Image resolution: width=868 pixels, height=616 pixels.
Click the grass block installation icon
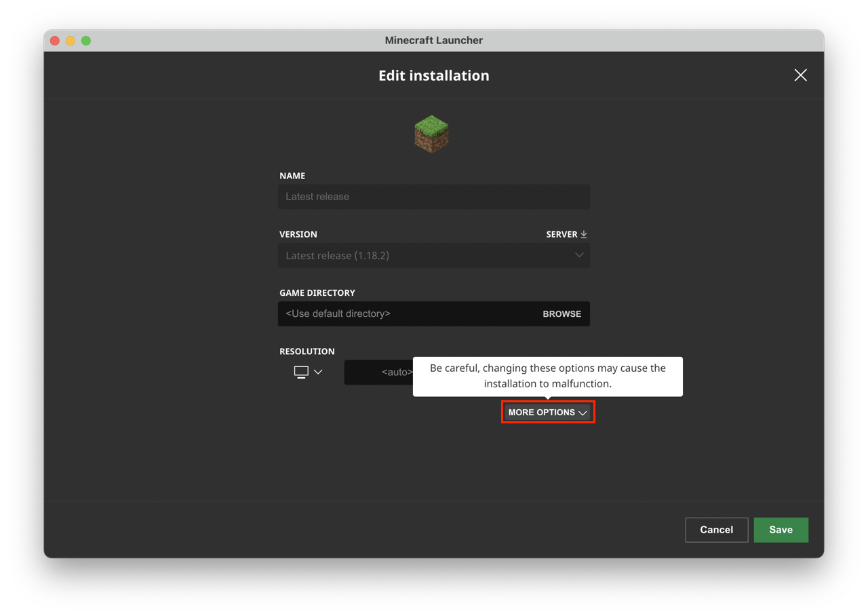[x=432, y=134]
